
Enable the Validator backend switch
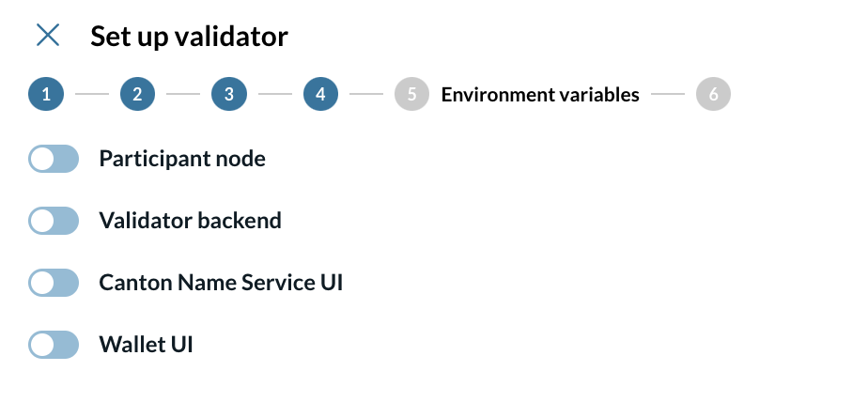pos(54,222)
